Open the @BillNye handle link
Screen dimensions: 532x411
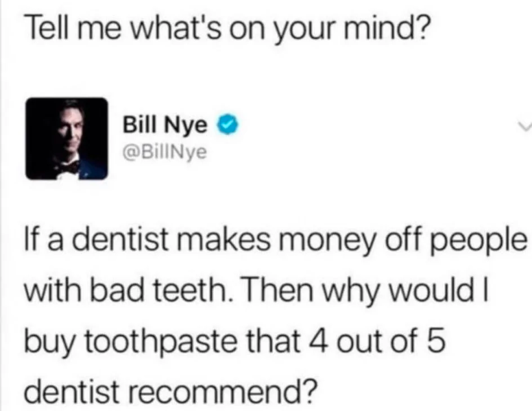[165, 153]
